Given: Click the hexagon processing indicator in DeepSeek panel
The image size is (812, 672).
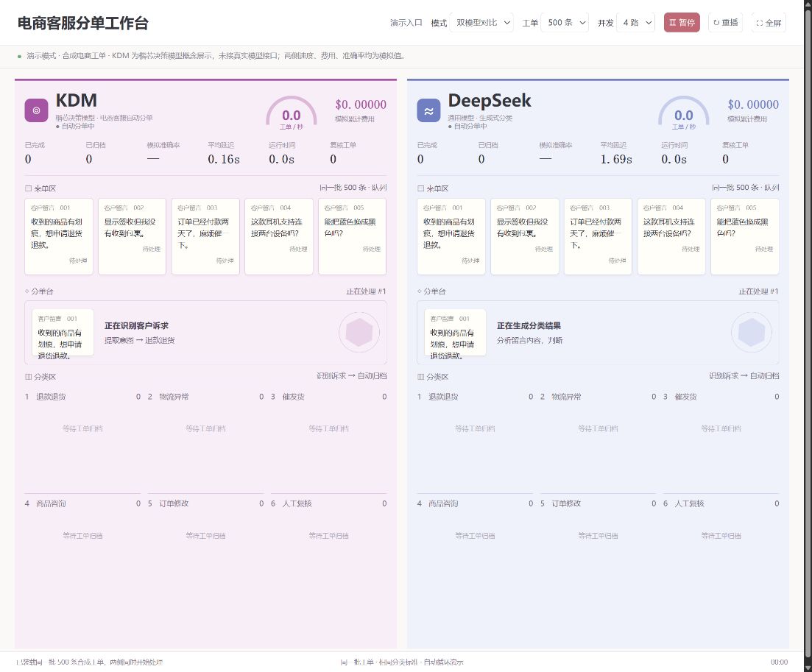Looking at the screenshot, I should pos(752,333).
